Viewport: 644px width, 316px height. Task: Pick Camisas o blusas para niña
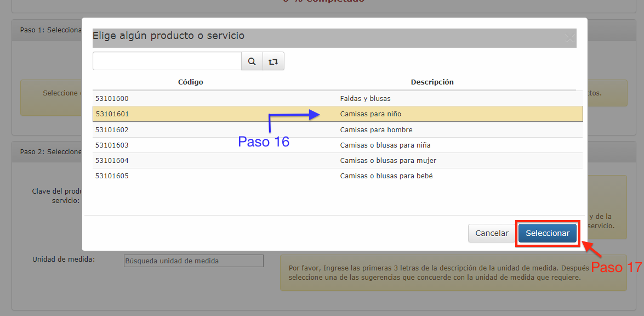(385, 145)
